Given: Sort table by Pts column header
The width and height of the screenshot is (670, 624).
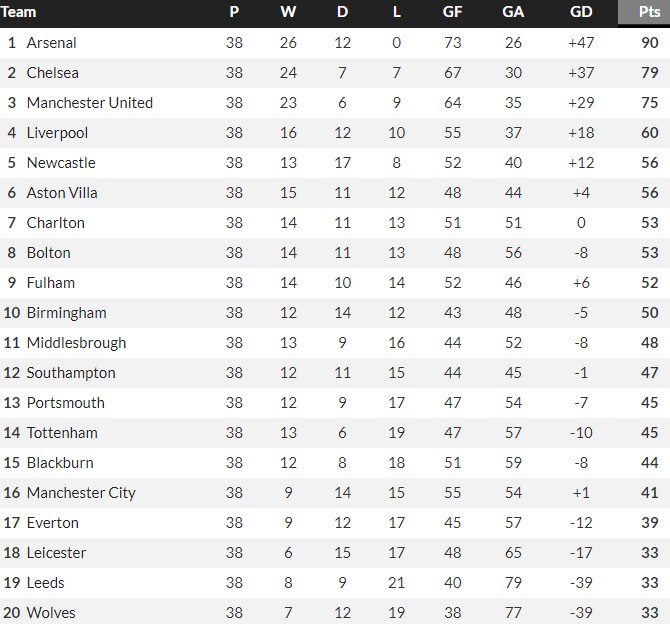Looking at the screenshot, I should click(x=649, y=12).
